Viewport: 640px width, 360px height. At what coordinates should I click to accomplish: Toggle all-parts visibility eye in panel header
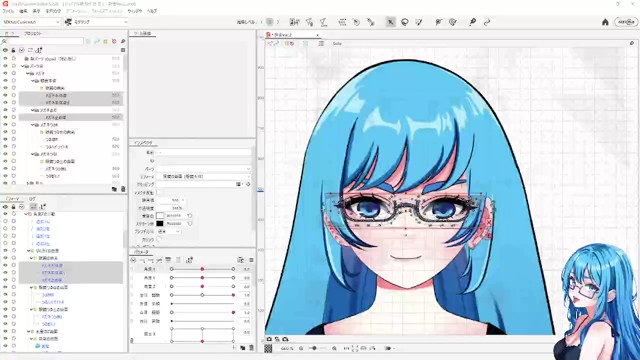5,50
